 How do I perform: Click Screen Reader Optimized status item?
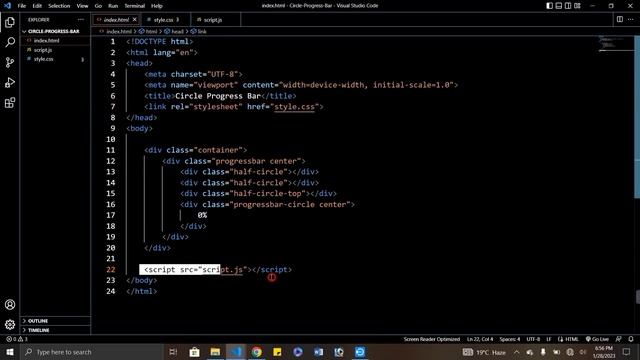(x=431, y=339)
